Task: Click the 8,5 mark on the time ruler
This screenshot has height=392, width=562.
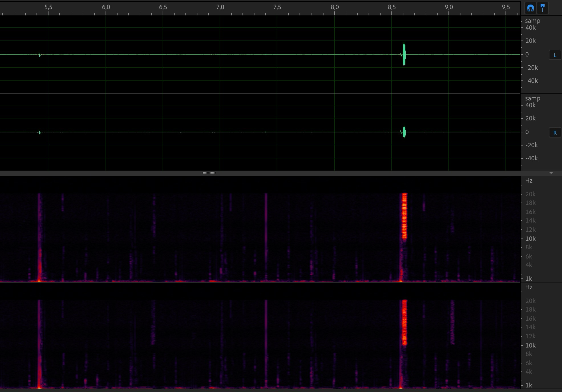Action: [392, 7]
